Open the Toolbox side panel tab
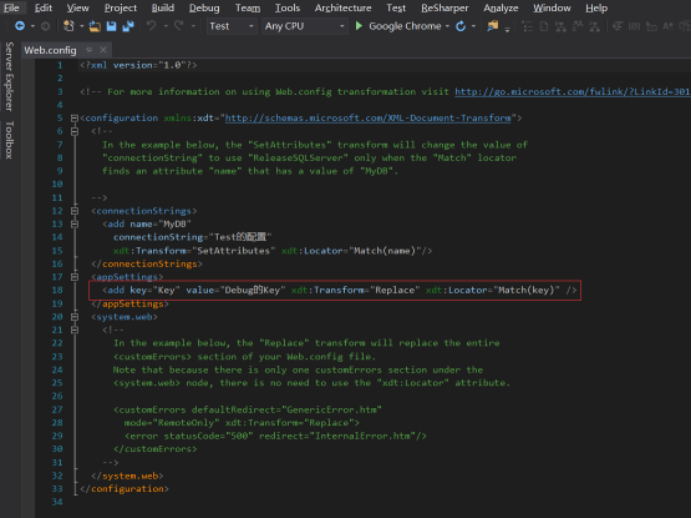 9,140
